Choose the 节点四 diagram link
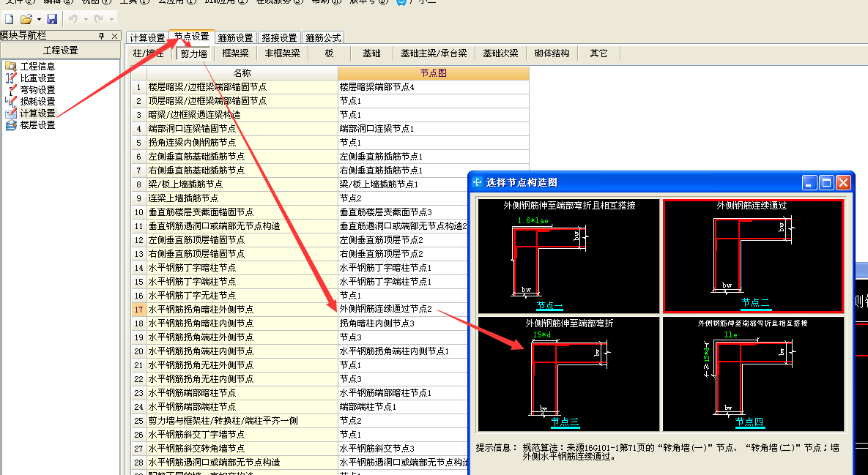 (749, 422)
